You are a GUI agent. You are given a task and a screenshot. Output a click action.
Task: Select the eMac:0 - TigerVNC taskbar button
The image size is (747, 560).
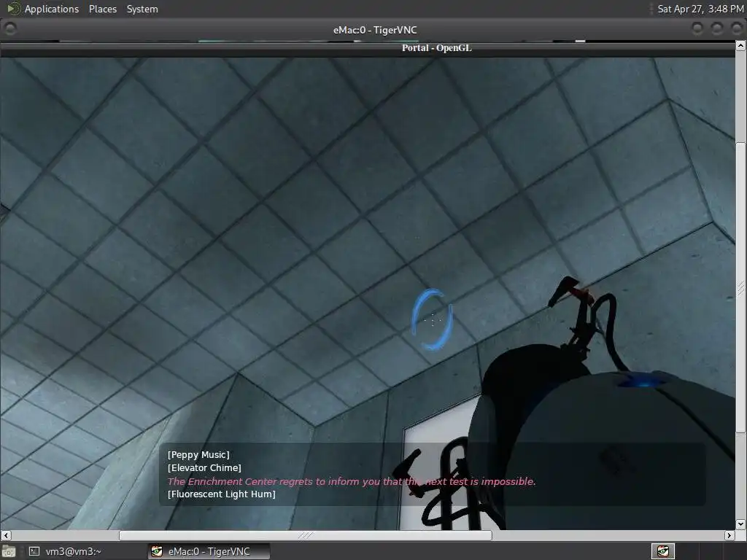tap(209, 551)
